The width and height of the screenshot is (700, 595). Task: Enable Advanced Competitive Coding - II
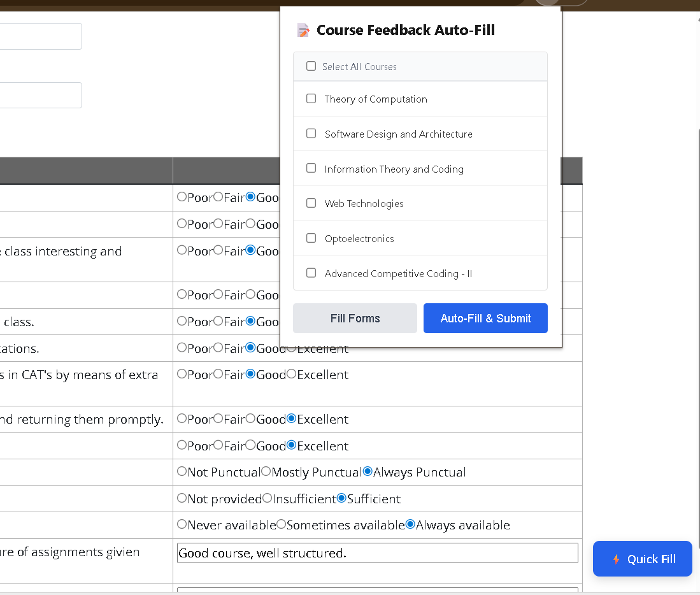click(311, 272)
